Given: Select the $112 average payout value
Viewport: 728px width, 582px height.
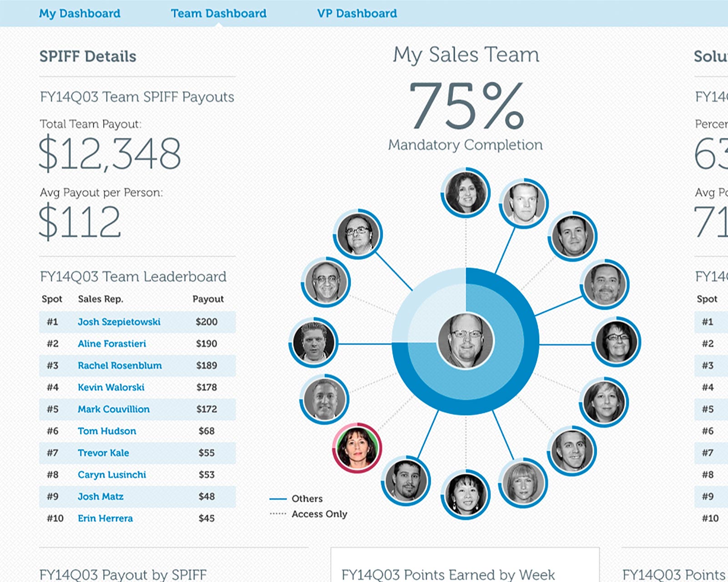Looking at the screenshot, I should click(80, 222).
